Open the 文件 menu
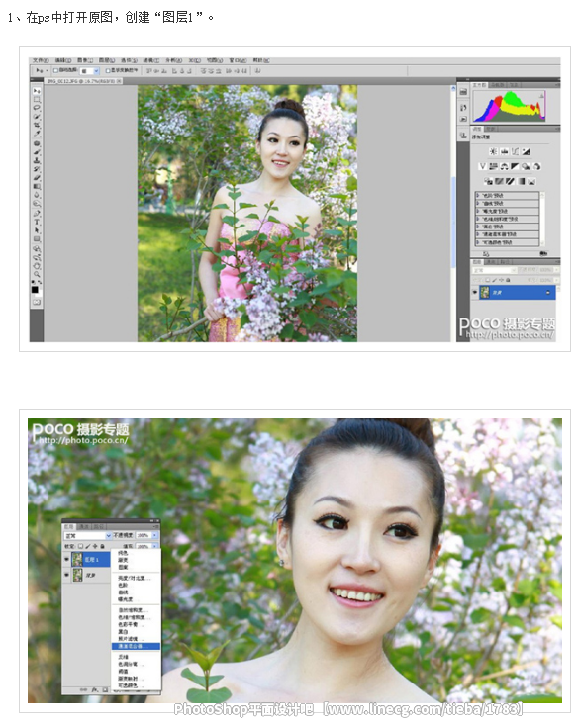This screenshot has width=578, height=728. click(x=41, y=60)
